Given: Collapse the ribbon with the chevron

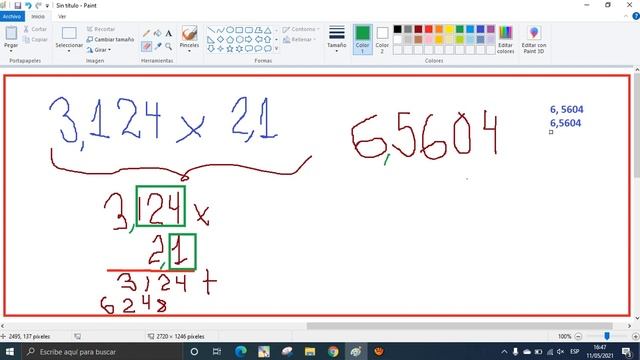Looking at the screenshot, I should click(626, 16).
